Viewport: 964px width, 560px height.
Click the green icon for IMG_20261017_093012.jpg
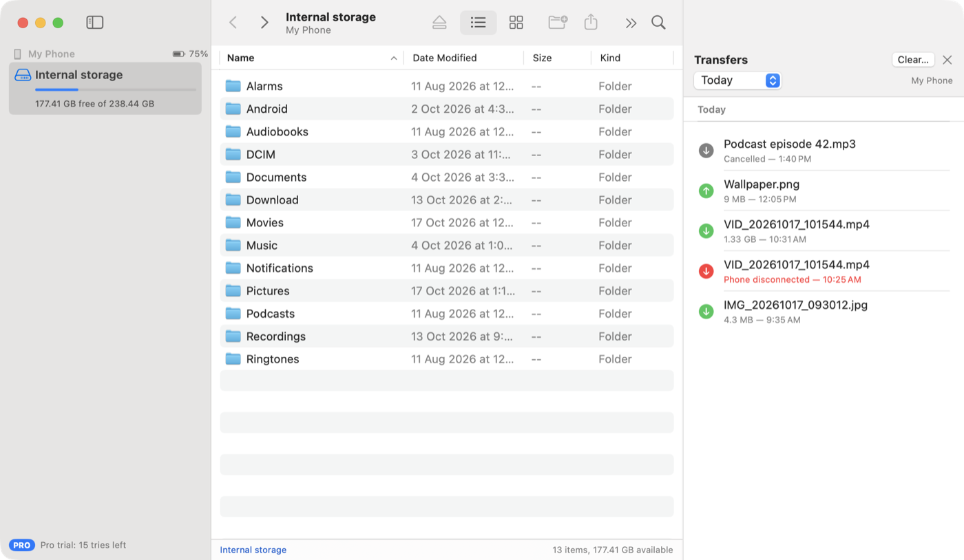706,312
